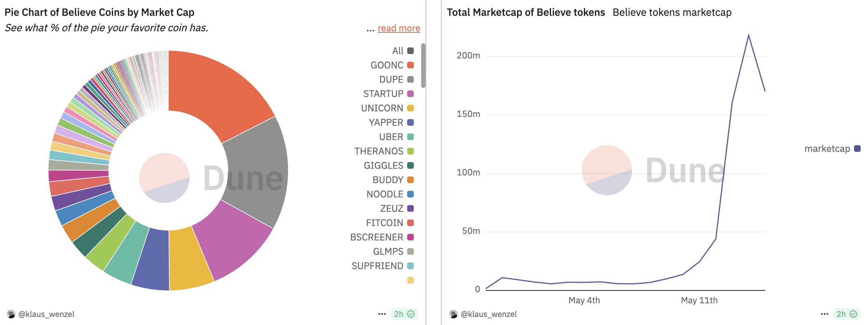Click the Believe tokens marketcap title
868x325 pixels.
672,12
